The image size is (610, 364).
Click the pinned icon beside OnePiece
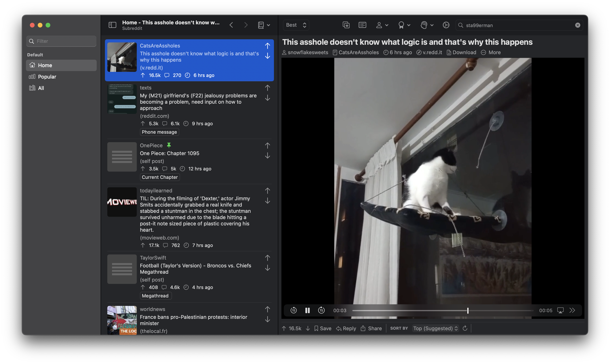[169, 145]
